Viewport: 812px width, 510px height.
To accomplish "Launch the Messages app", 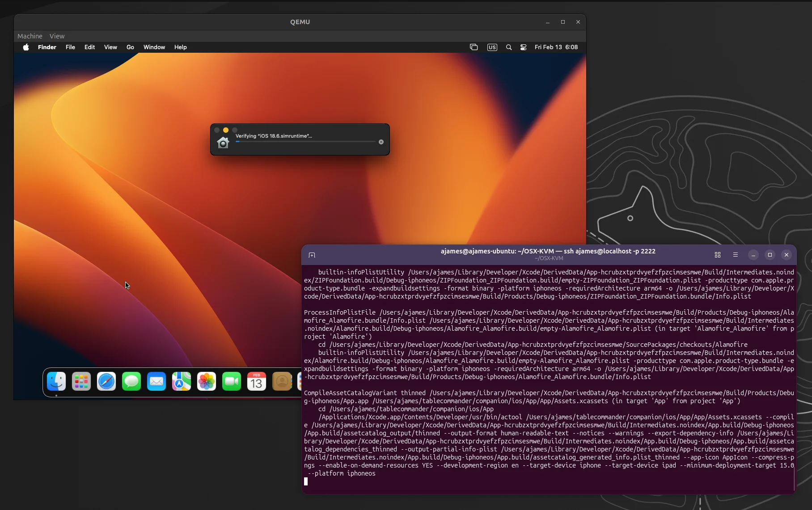I will pyautogui.click(x=131, y=381).
